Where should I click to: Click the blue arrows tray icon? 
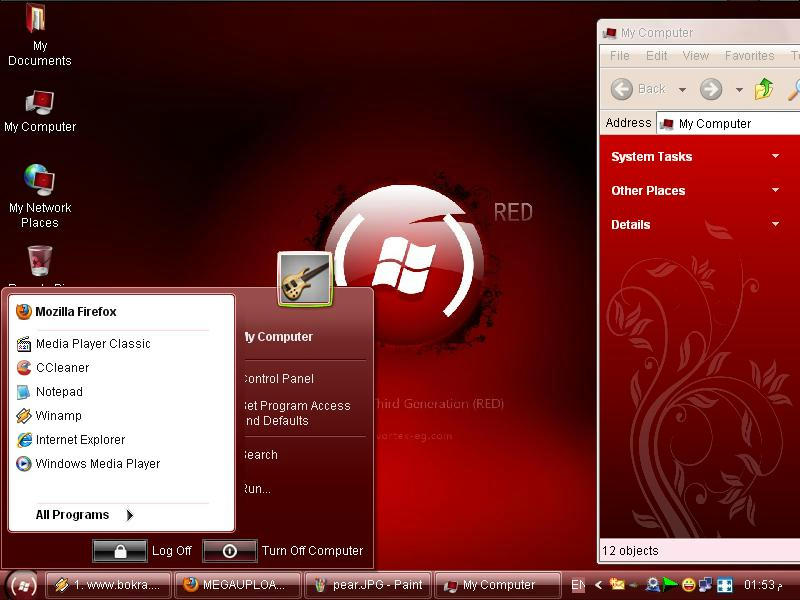(725, 585)
